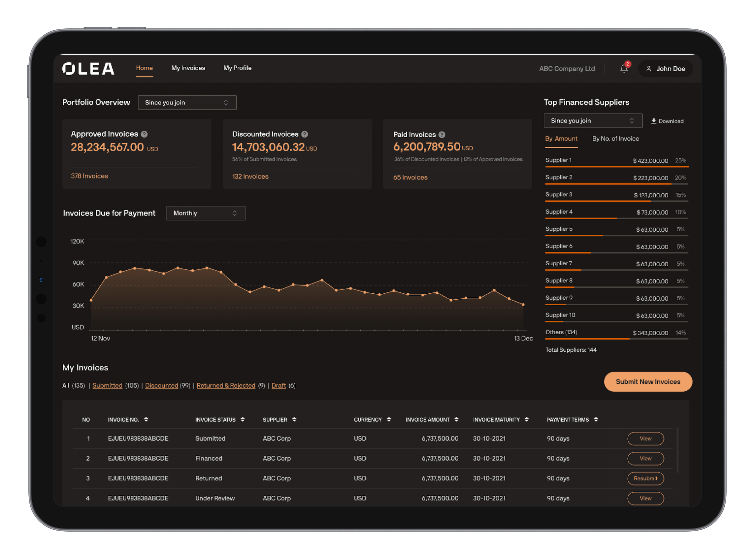Open Top Financed Suppliers period dropdown
755x560 pixels.
tap(593, 121)
